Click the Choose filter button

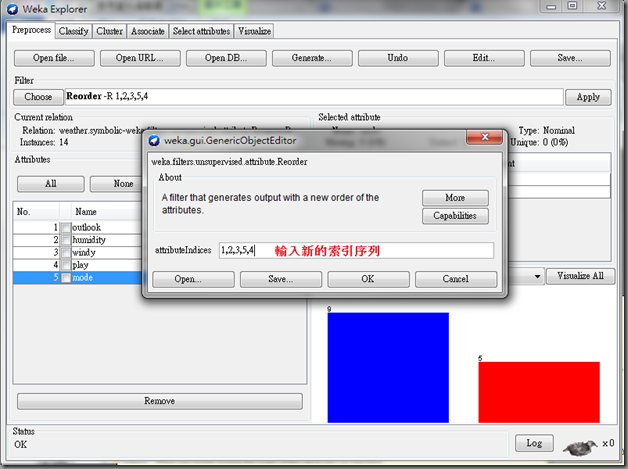(38, 97)
